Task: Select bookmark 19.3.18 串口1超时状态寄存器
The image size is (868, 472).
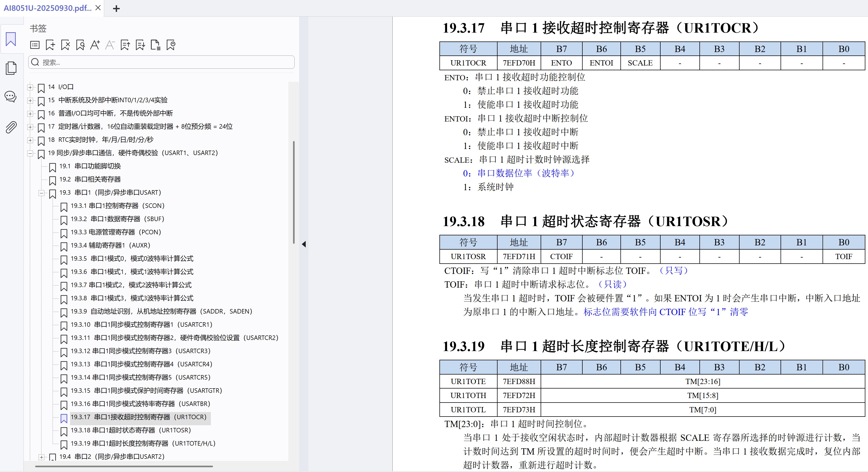Action: tap(131, 430)
